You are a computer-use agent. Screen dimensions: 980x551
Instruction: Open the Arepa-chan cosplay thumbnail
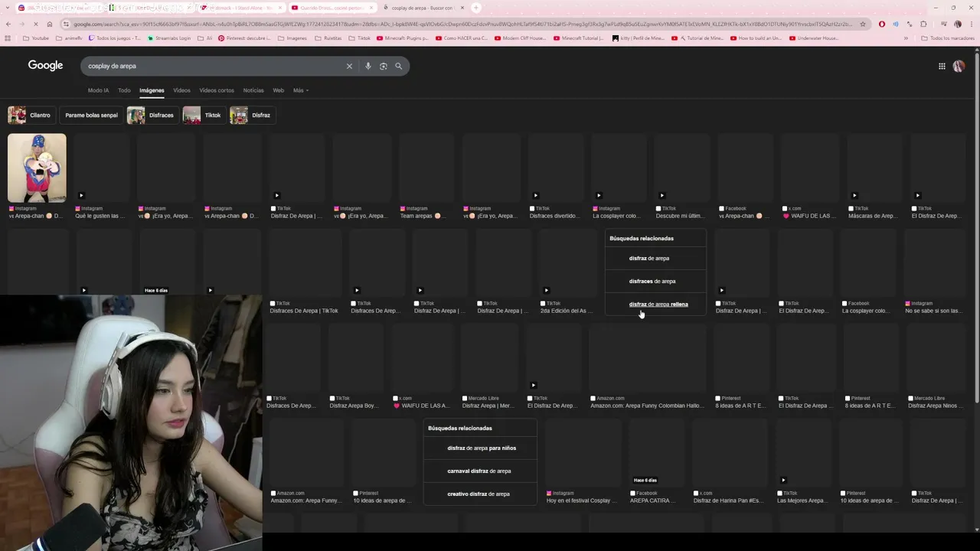[x=37, y=168]
